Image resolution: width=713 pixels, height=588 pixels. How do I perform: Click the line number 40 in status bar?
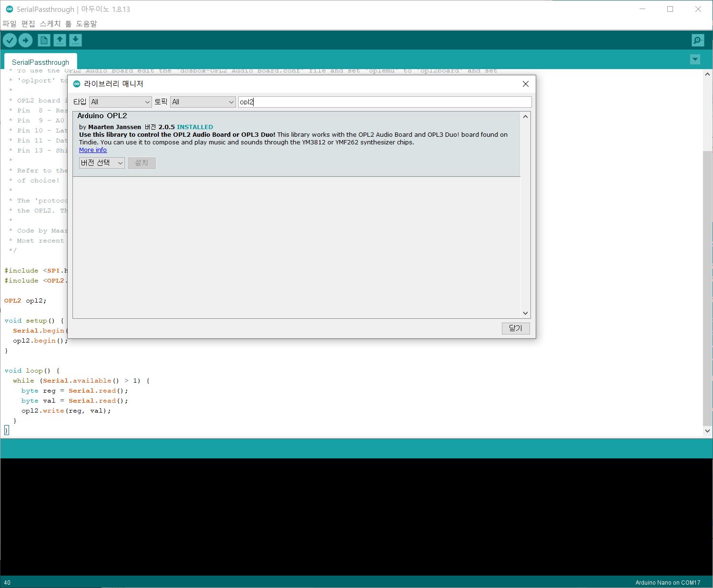pos(7,582)
